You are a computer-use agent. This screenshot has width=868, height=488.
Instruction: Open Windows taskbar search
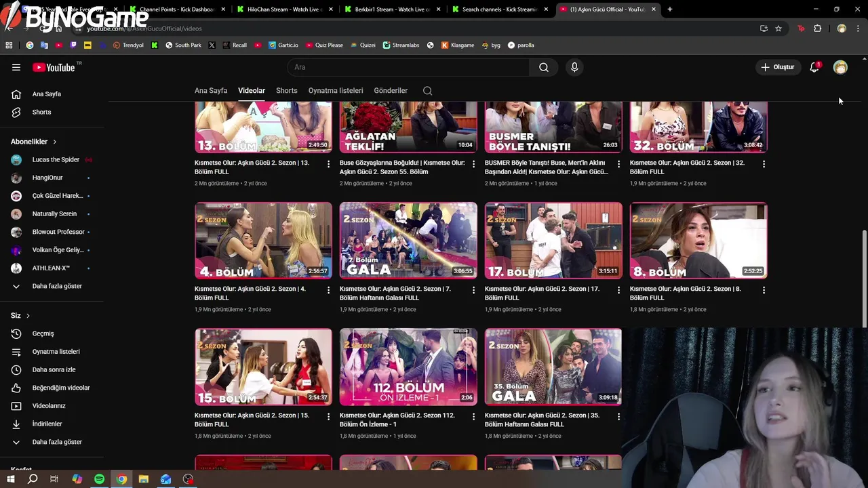click(x=33, y=479)
